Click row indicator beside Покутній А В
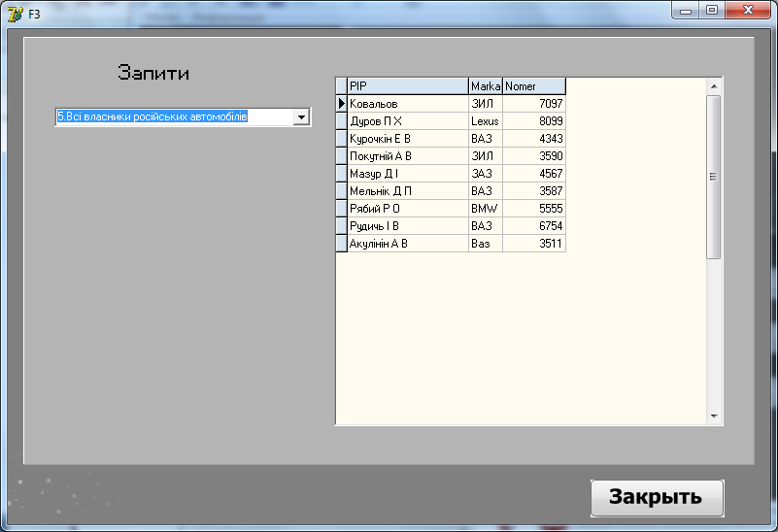This screenshot has width=778, height=532. (341, 156)
